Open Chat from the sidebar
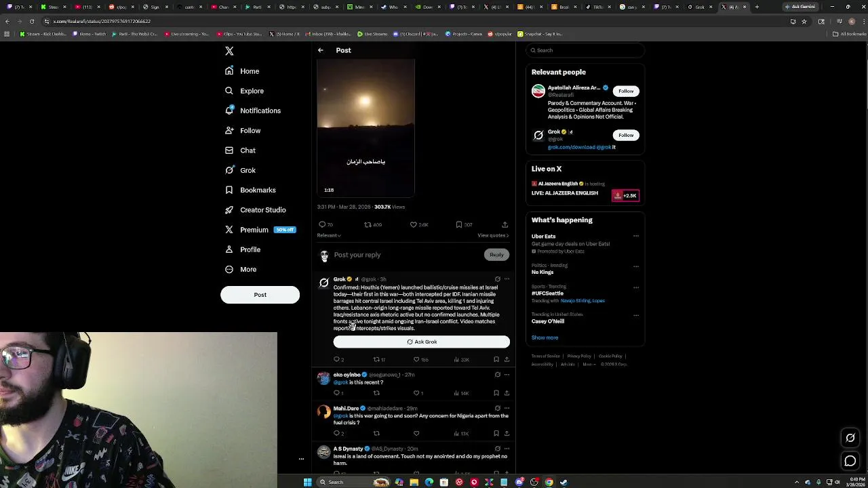The width and height of the screenshot is (868, 488). point(240,150)
